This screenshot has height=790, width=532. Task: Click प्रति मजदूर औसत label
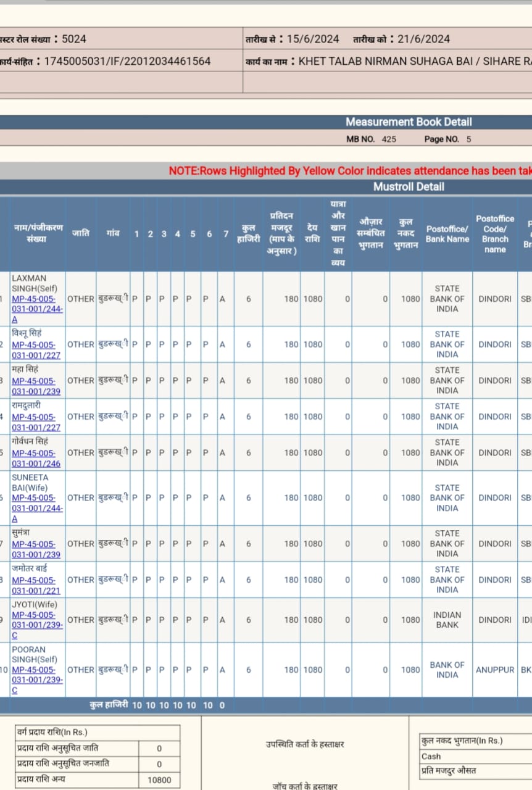pyautogui.click(x=449, y=771)
